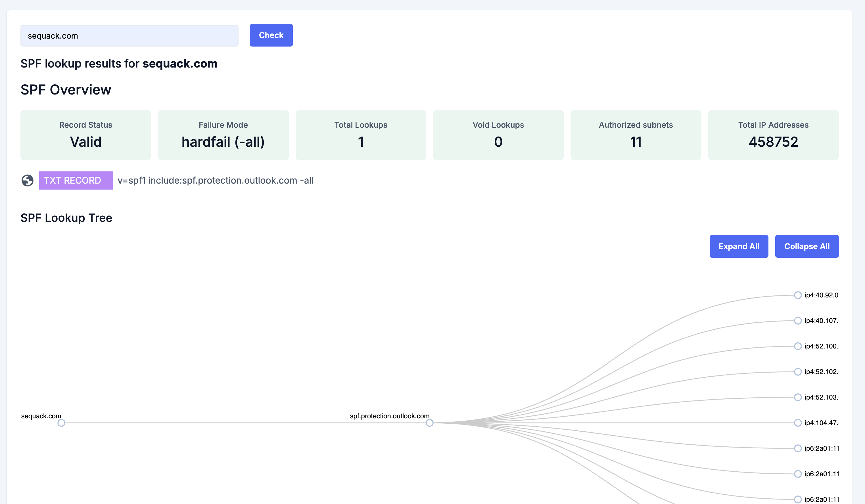Click the Authorized subnets card showing 11
Screen dimensions: 865x504
pyautogui.click(x=636, y=135)
